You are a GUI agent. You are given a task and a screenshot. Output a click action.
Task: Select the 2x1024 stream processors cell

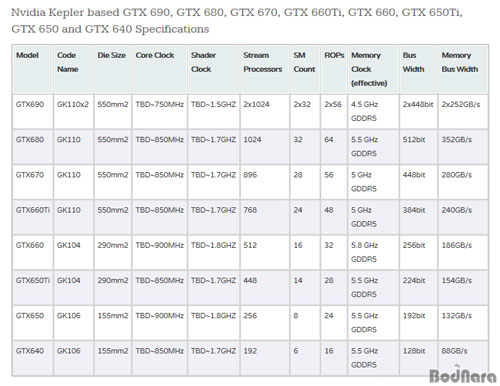[x=256, y=104]
